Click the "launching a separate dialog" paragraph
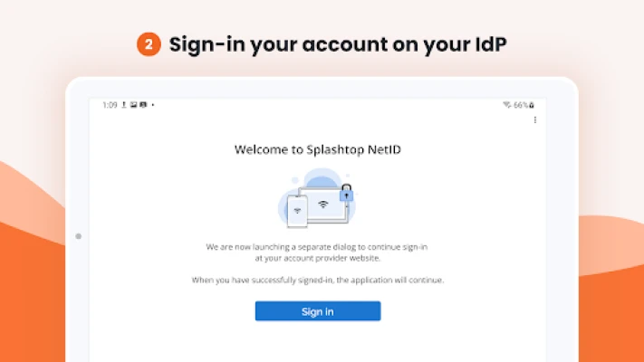Viewport: 644px width, 362px height. tap(317, 245)
